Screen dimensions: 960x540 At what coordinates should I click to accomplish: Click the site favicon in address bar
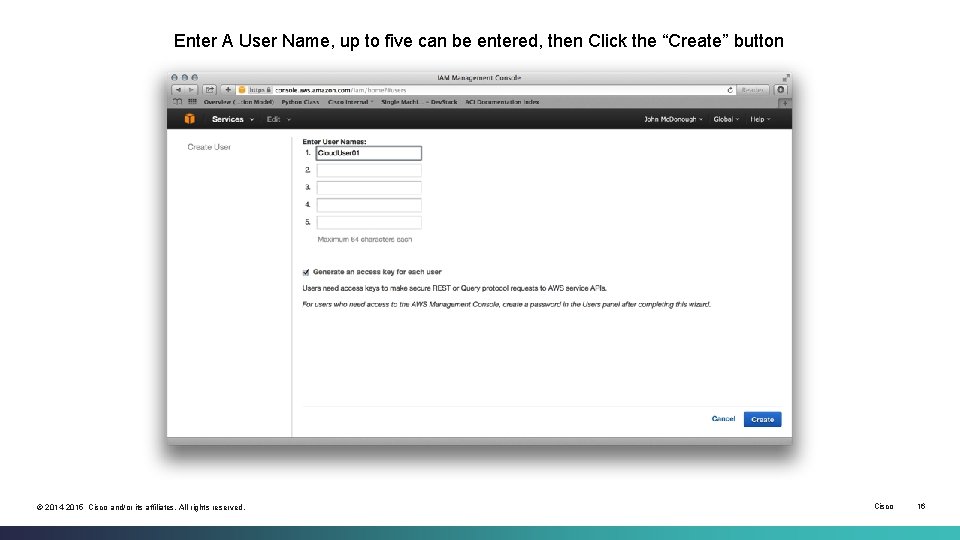(242, 90)
